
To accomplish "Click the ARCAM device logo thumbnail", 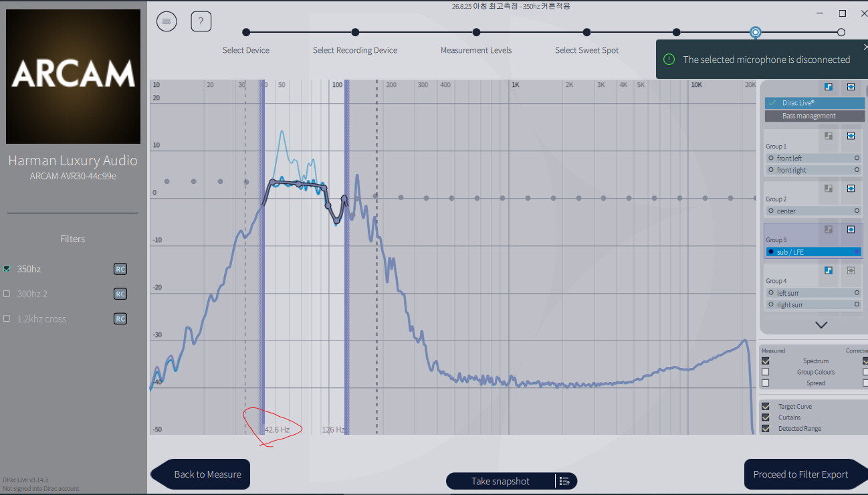I will coord(74,76).
